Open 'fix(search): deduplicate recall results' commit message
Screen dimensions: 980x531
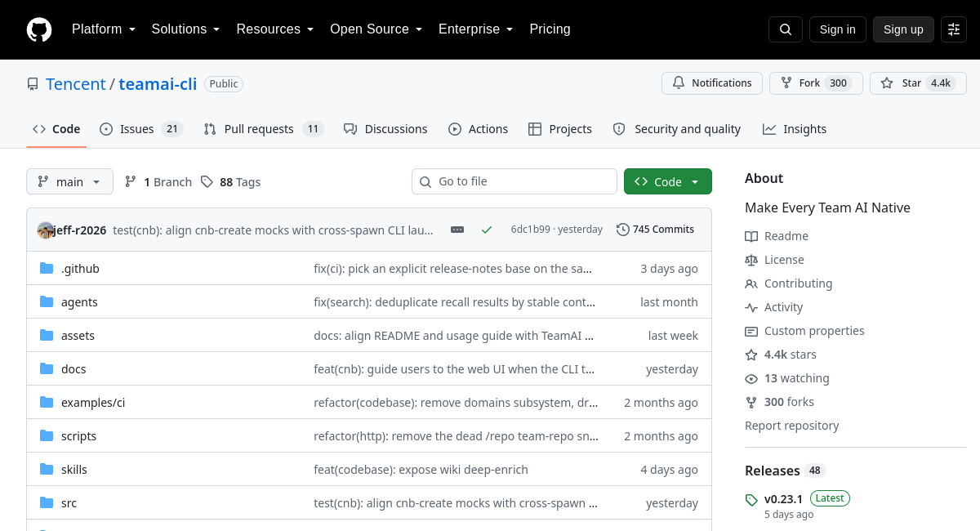point(455,302)
